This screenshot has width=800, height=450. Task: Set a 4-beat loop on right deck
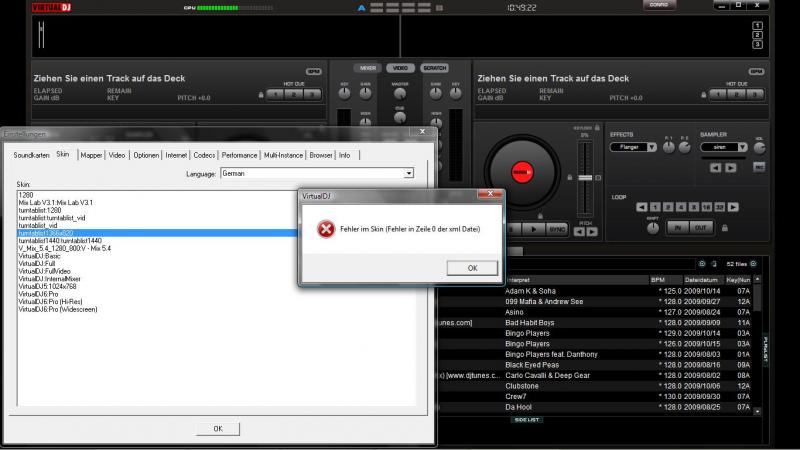(x=681, y=207)
